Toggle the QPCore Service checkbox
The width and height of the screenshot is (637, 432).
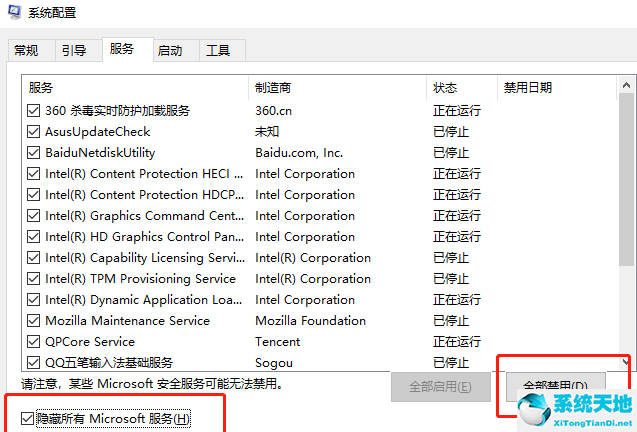click(34, 342)
